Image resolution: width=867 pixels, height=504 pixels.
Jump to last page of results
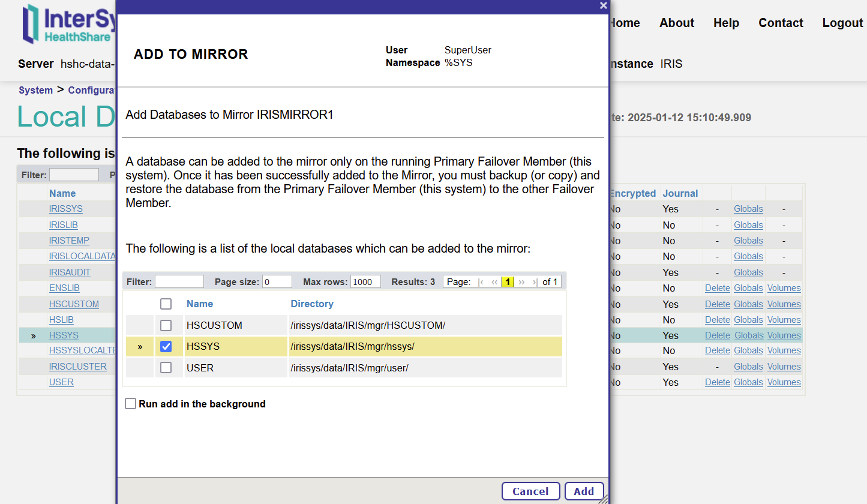pyautogui.click(x=535, y=282)
